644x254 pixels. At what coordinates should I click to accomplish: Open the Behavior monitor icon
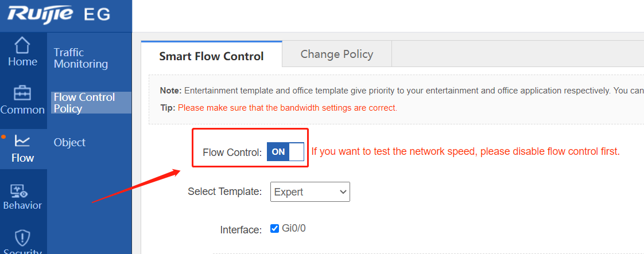click(x=18, y=190)
